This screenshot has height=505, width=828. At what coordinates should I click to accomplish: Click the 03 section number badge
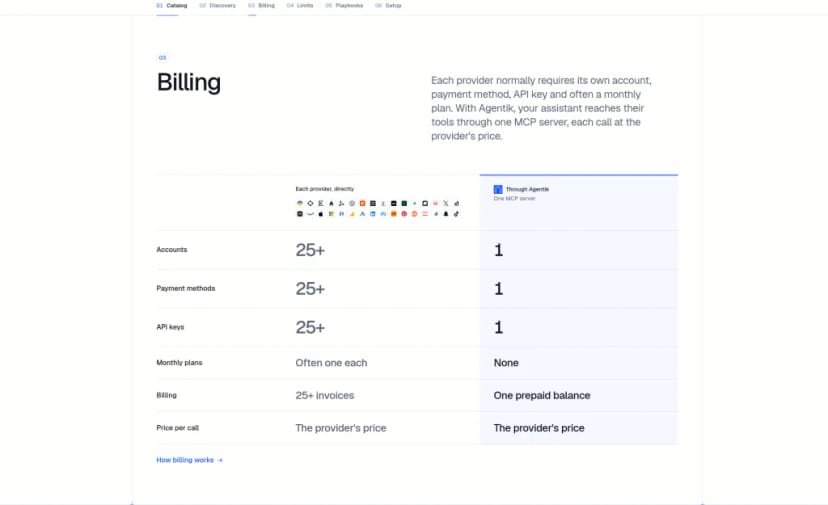(162, 58)
